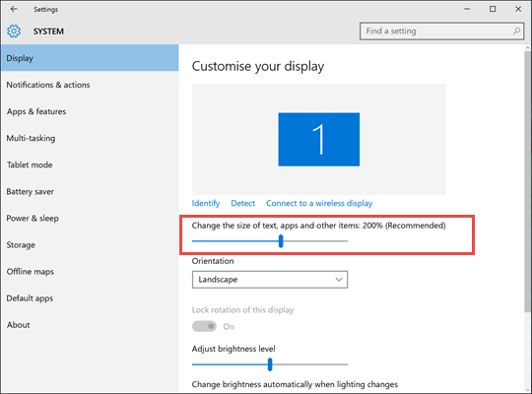Click the back arrow in title bar
Image resolution: width=532 pixels, height=394 pixels.
pos(14,9)
